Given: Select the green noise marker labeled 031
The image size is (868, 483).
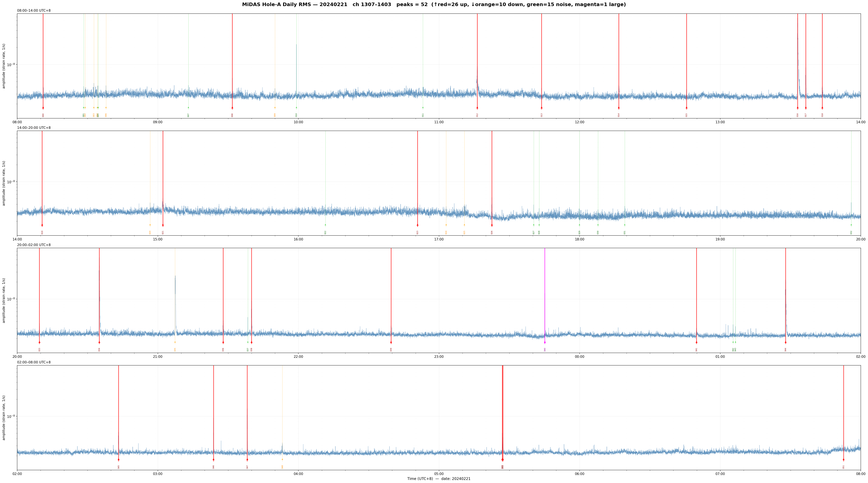Looking at the screenshot, I should [625, 225].
